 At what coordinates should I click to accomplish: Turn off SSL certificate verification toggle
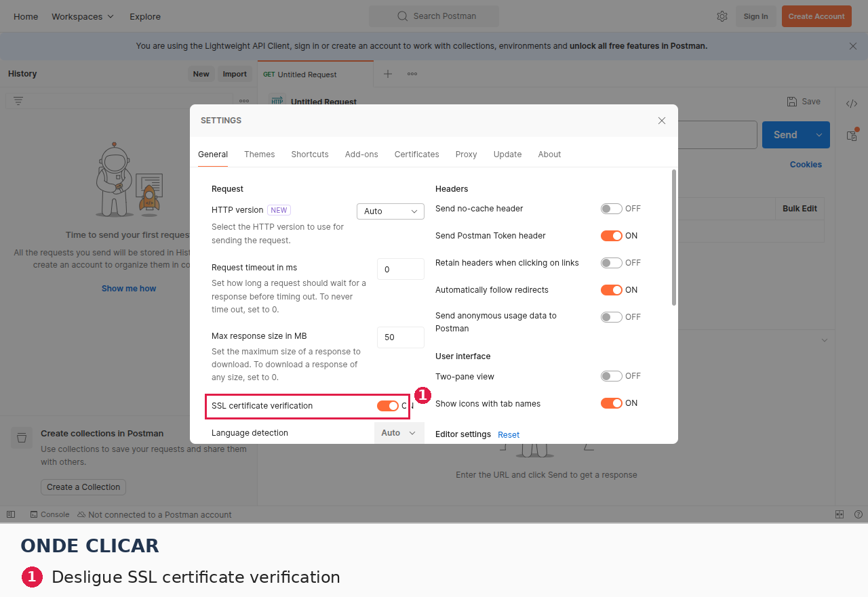(x=388, y=406)
